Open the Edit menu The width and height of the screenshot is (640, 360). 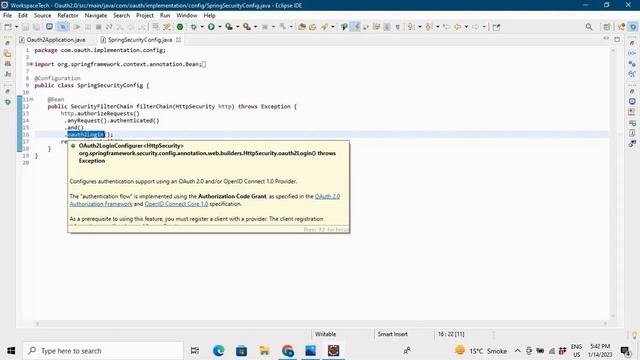tap(22, 16)
